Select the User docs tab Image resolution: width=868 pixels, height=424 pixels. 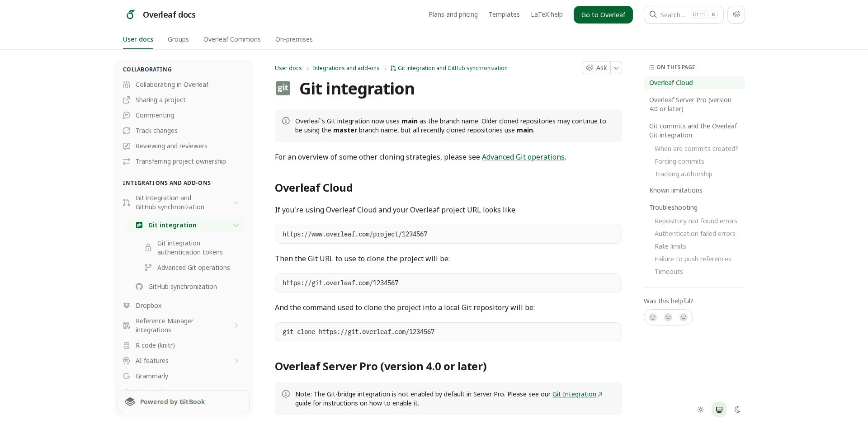[x=138, y=39]
